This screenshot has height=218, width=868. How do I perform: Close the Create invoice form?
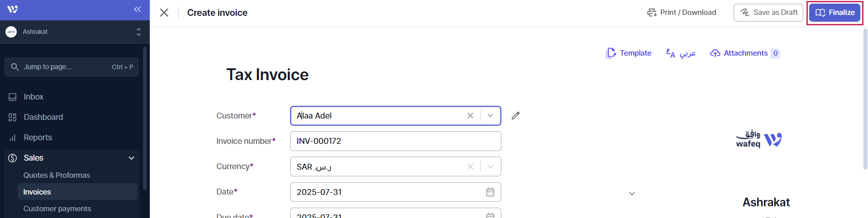[x=164, y=13]
